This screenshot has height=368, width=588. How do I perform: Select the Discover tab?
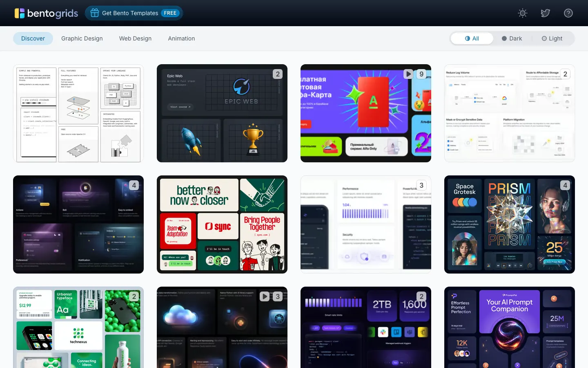point(33,38)
